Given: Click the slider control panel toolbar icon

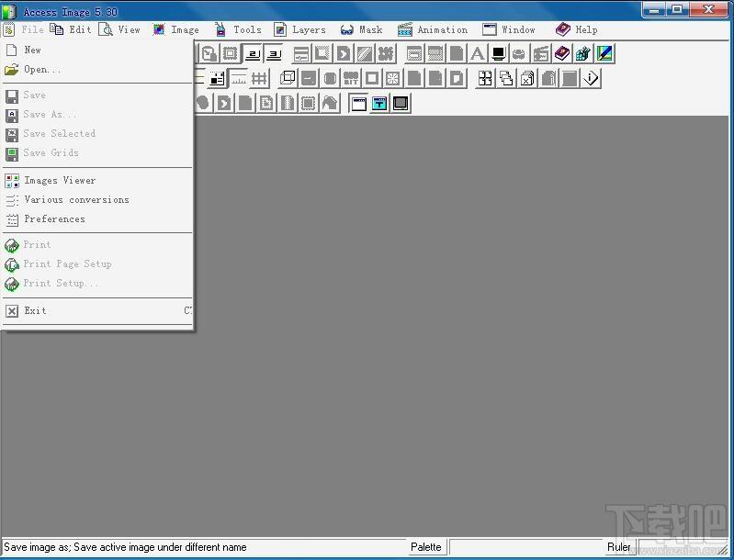Looking at the screenshot, I should 301,54.
